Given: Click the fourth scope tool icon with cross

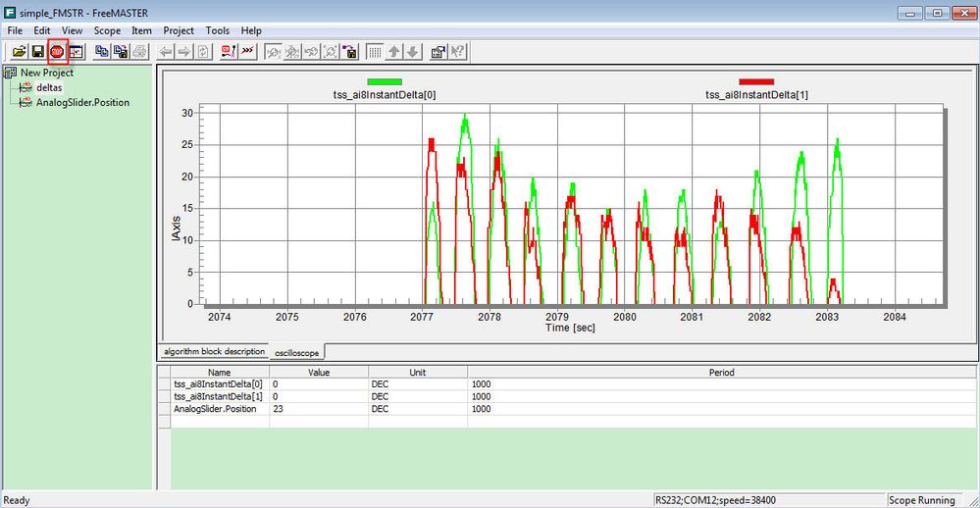Looking at the screenshot, I should [331, 51].
